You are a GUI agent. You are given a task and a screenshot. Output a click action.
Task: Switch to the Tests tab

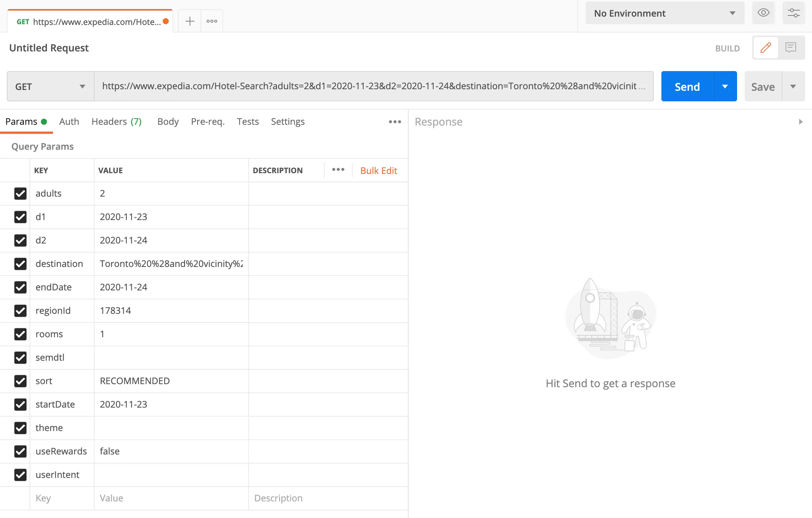(248, 122)
